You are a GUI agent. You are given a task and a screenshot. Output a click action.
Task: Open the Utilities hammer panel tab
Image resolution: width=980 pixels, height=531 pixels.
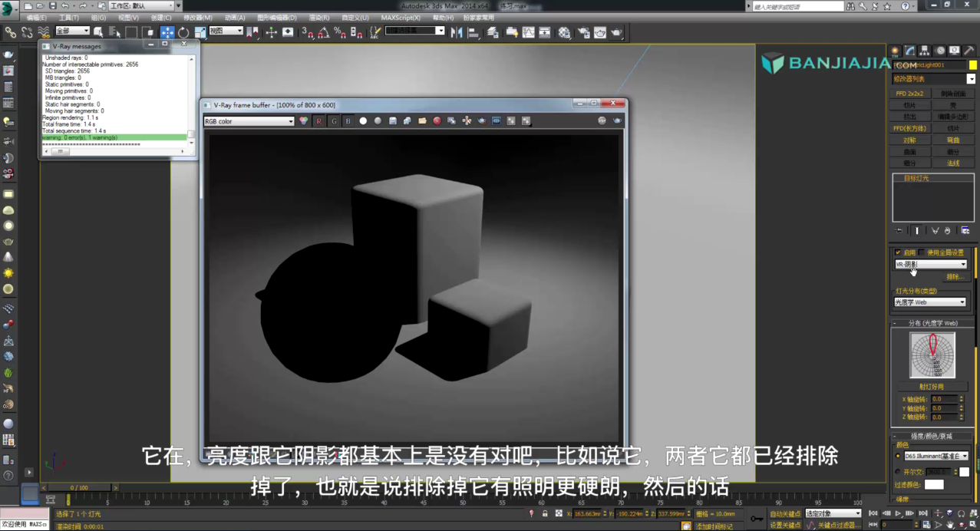point(969,51)
